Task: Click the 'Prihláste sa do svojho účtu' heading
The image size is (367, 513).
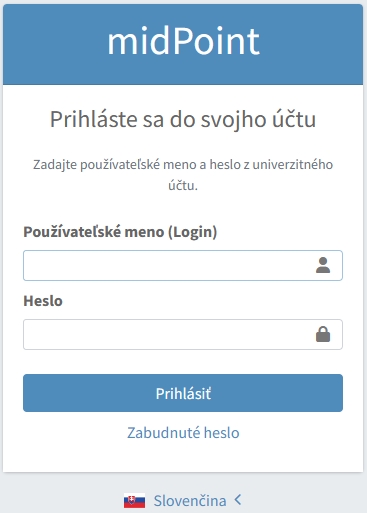Action: click(183, 119)
